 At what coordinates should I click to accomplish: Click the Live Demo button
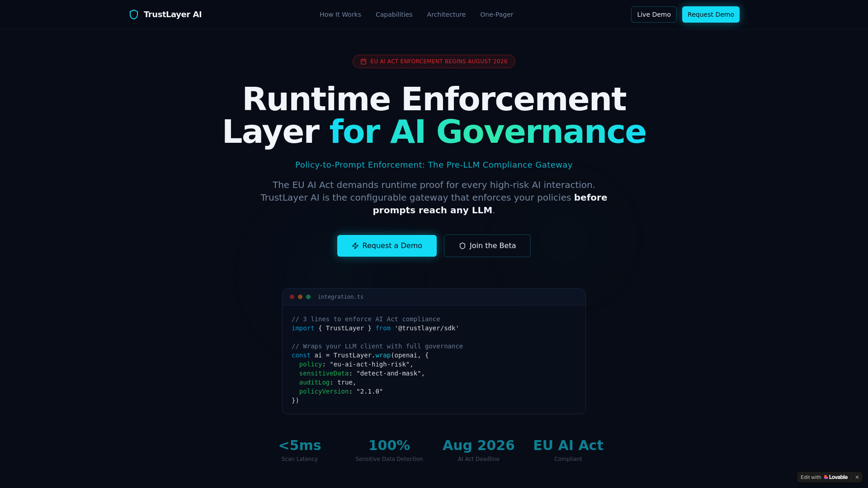654,14
